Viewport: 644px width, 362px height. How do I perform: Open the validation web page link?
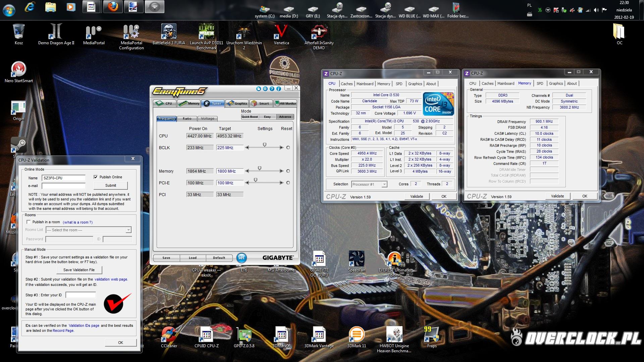click(x=111, y=279)
